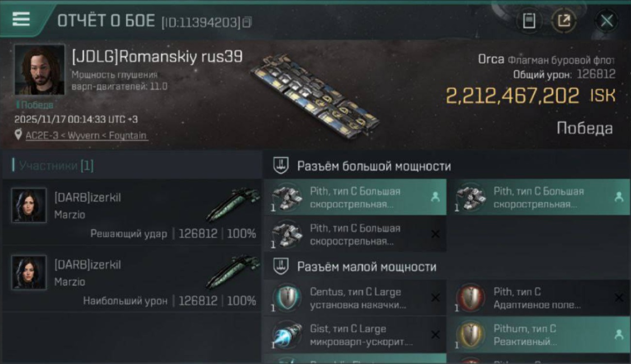Image resolution: width=631 pixels, height=364 pixels.
Task: Follow the AC2E-3 Wyvern Fountain location link
Action: (86, 135)
